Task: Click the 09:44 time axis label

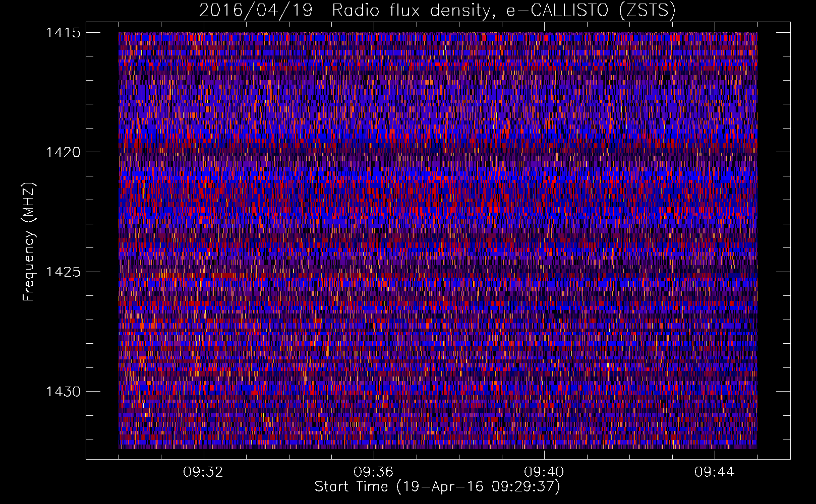Action: 715,472
